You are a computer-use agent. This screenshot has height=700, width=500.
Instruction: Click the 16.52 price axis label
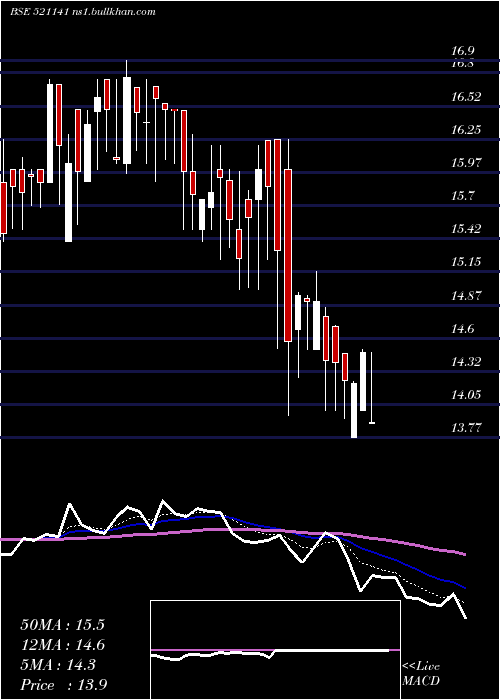[466, 97]
